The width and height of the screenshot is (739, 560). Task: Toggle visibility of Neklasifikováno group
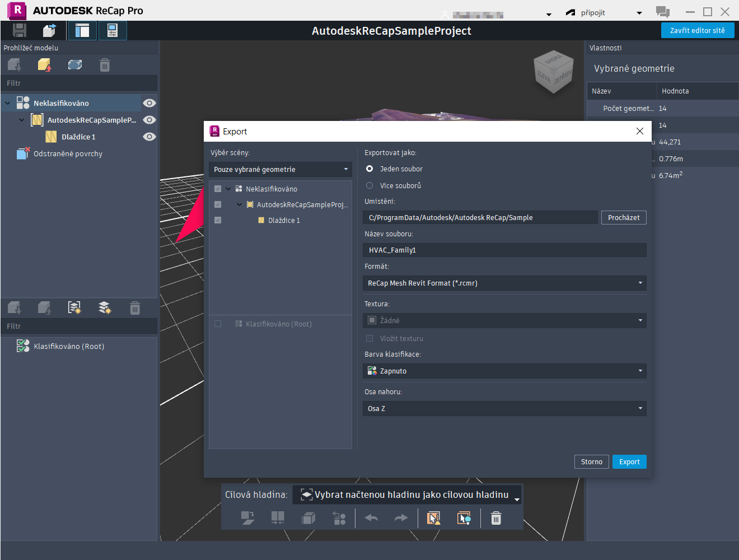(149, 103)
